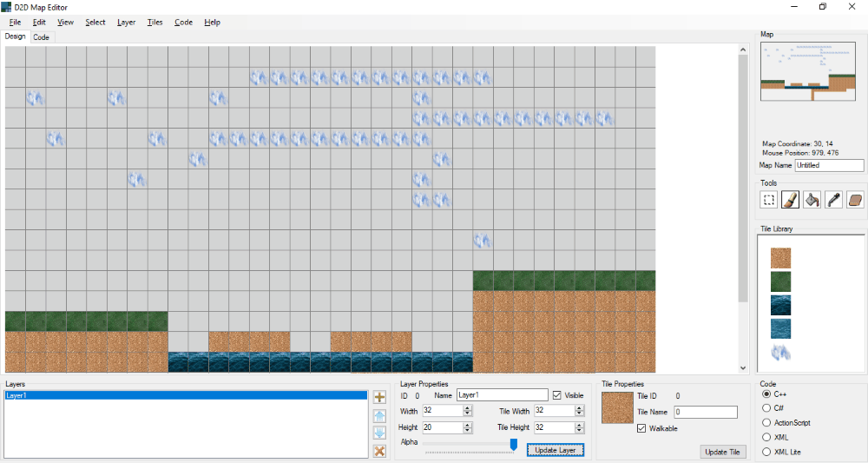Adjust the Alpha slider handle
The width and height of the screenshot is (868, 463).
514,444
